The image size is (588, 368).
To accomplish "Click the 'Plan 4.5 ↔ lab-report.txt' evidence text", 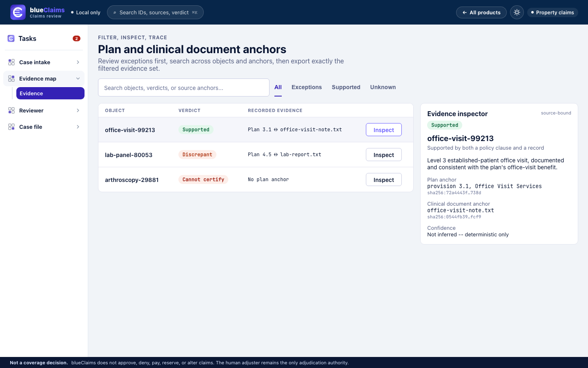I will coord(285,155).
